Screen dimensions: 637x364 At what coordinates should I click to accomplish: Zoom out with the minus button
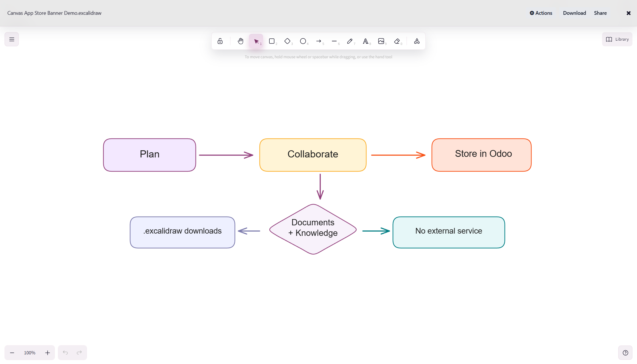click(x=12, y=353)
